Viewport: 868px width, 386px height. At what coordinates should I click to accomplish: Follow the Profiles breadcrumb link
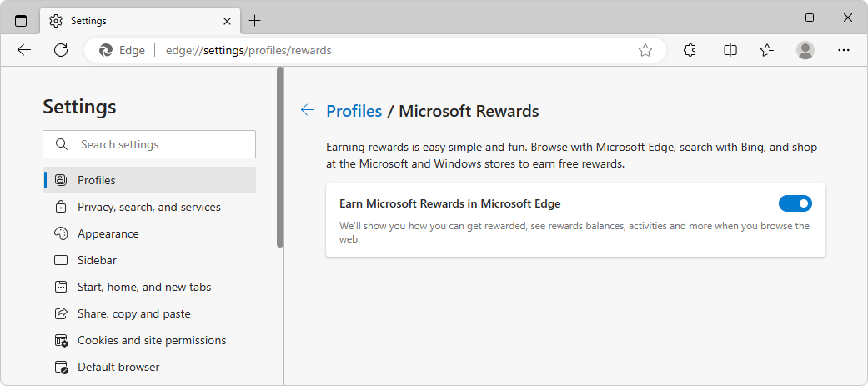[354, 111]
